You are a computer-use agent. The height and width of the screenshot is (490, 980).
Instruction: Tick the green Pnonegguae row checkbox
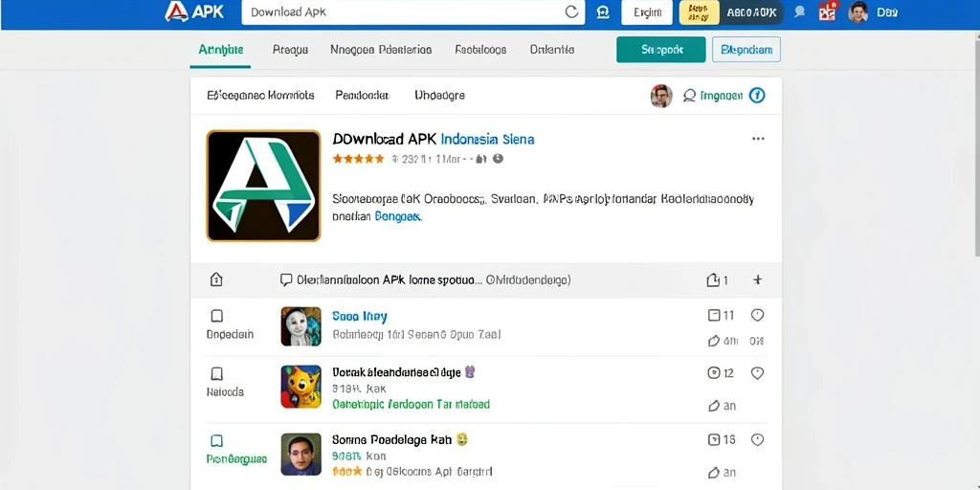click(217, 441)
